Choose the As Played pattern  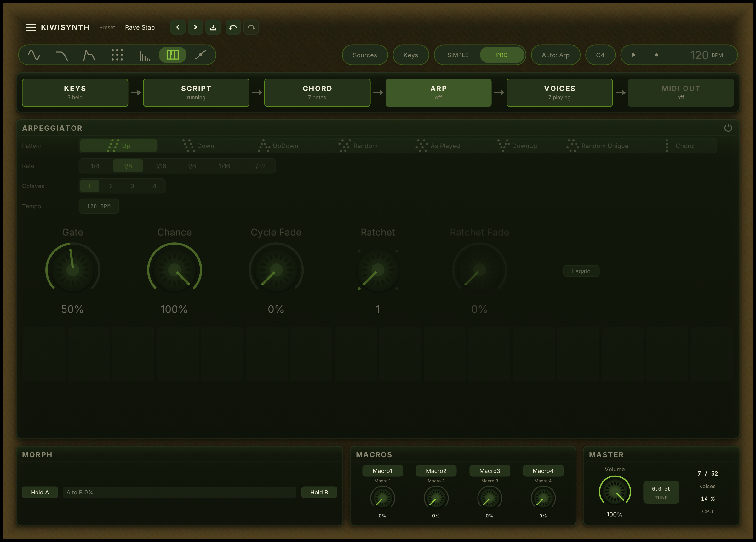(x=438, y=146)
